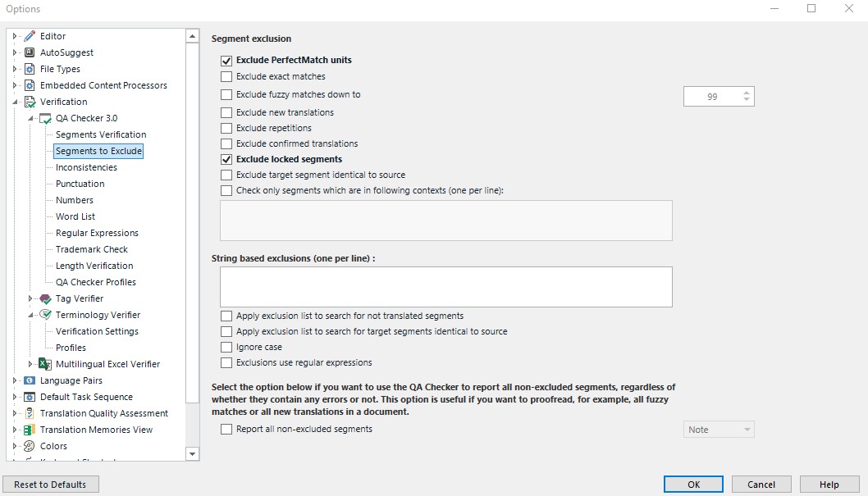Click the AutoSuggest icon in tree
Image resolution: width=868 pixels, height=496 pixels.
click(x=30, y=52)
